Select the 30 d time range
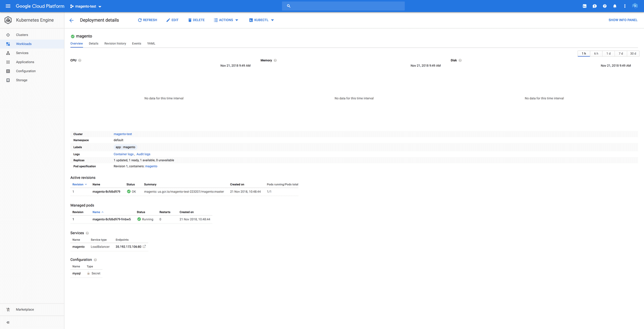 click(633, 54)
